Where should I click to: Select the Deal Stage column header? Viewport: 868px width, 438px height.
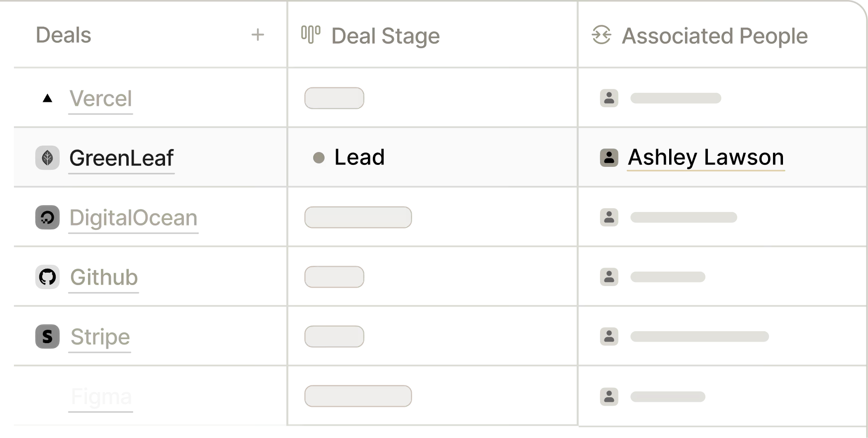pyautogui.click(x=385, y=36)
